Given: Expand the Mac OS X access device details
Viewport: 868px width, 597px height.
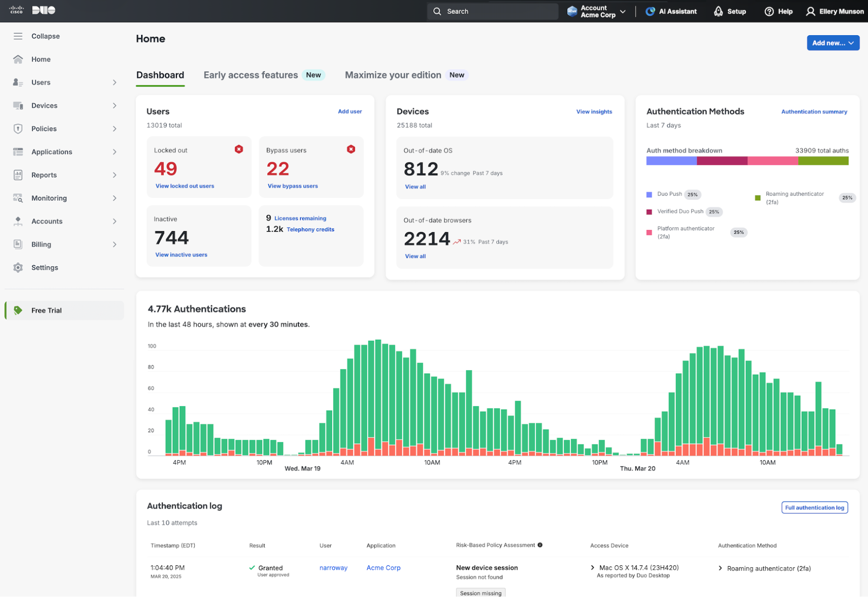Looking at the screenshot, I should tap(593, 567).
